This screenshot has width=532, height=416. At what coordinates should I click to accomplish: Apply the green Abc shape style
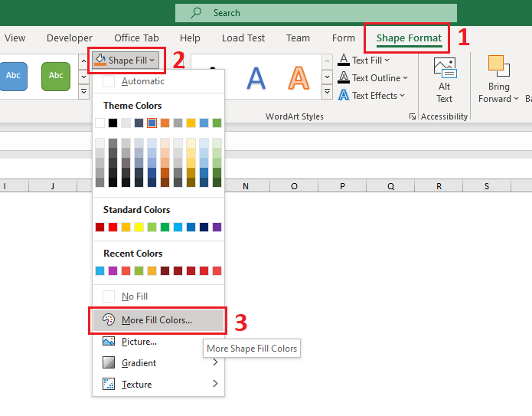[x=56, y=77]
